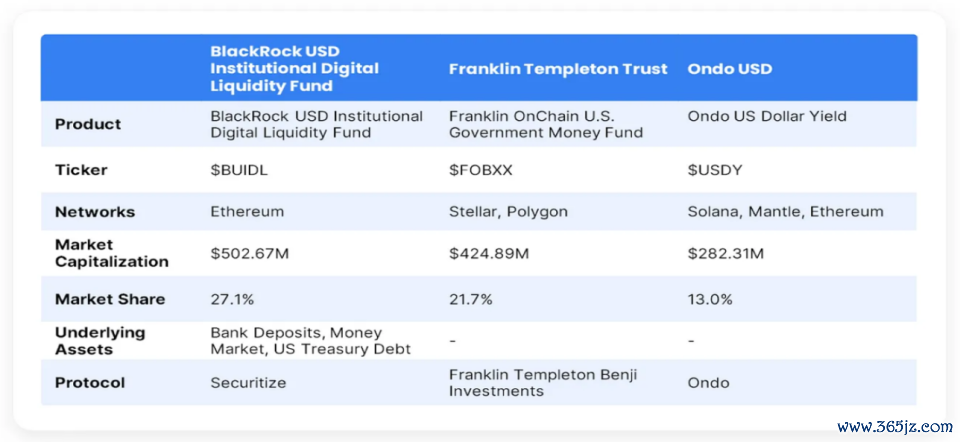The image size is (960, 442).
Task: Click the $USDY ticker cell
Action: pos(717,170)
